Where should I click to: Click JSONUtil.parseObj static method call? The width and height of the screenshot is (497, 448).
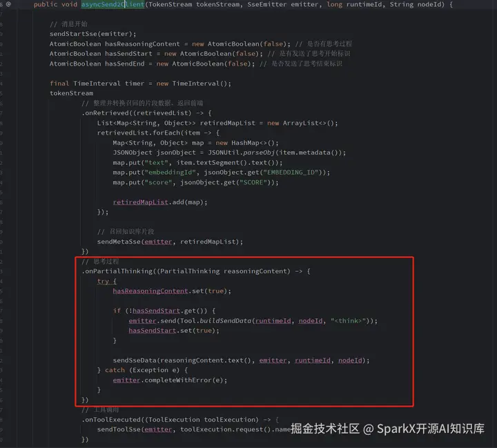point(241,153)
